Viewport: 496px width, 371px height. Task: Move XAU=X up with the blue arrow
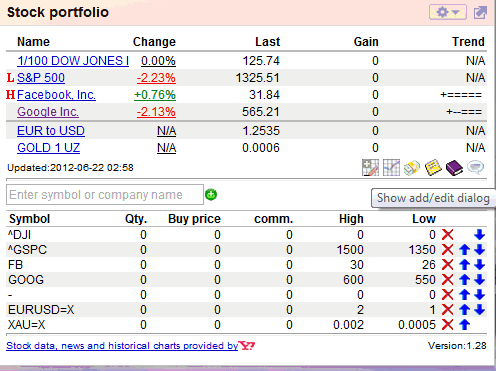click(x=464, y=325)
